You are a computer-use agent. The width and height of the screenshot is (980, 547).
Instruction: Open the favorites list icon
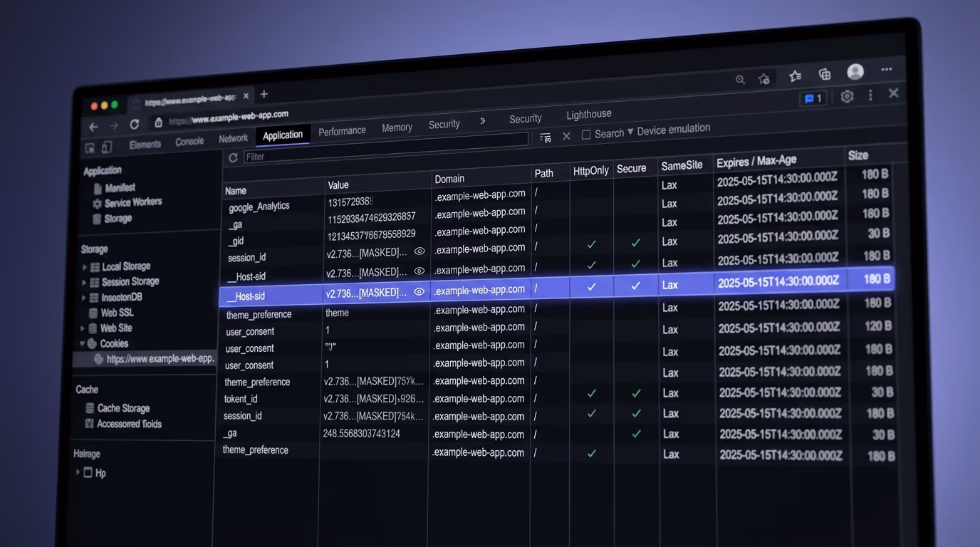coord(795,76)
